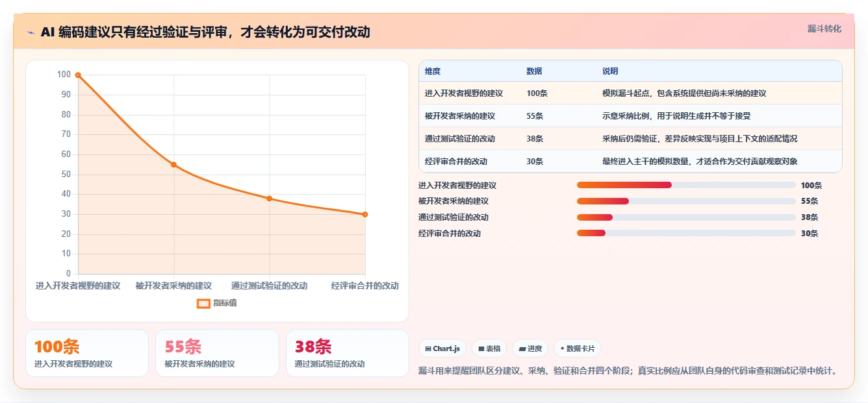Select the 进度 chip
The width and height of the screenshot is (868, 403).
530,348
